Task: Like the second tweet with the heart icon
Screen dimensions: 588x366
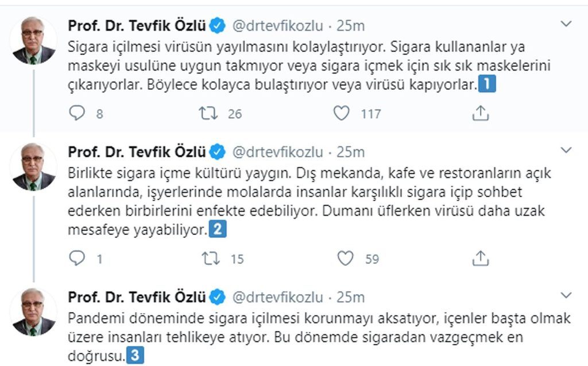Action: tap(344, 259)
